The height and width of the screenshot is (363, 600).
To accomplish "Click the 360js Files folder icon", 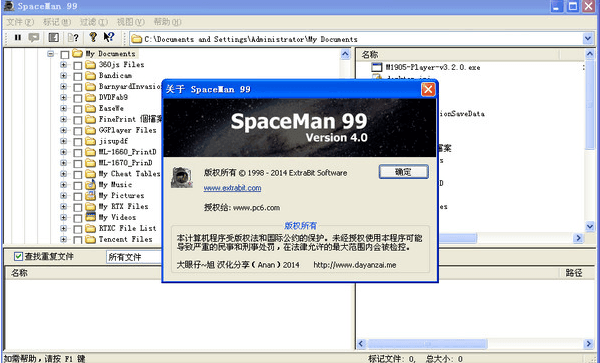I will pyautogui.click(x=91, y=65).
